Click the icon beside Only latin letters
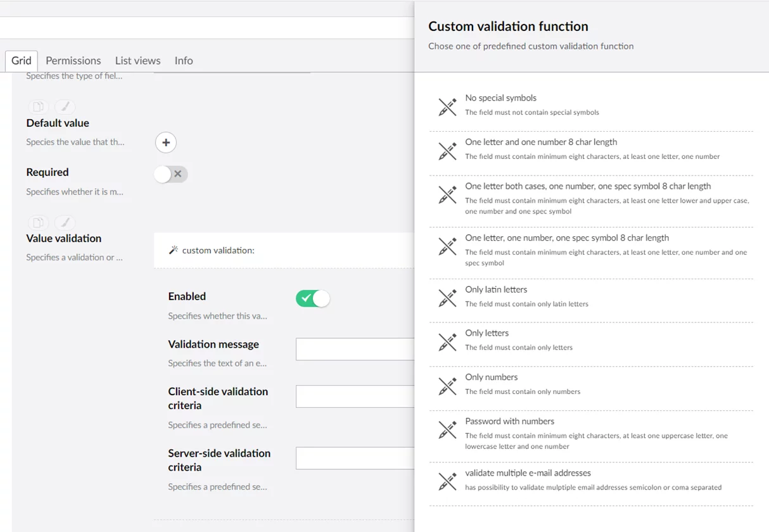Image resolution: width=769 pixels, height=532 pixels. 447,298
